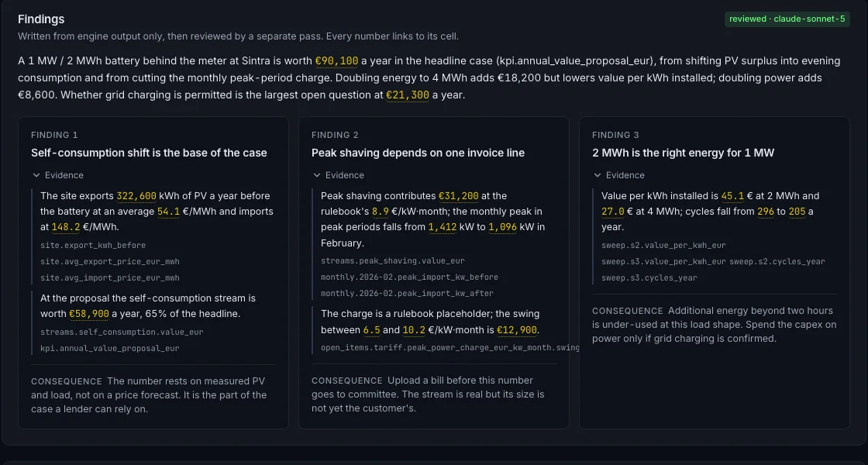Image resolution: width=868 pixels, height=465 pixels.
Task: Click the streams.self_consumption.value_eur reference
Action: (x=122, y=332)
